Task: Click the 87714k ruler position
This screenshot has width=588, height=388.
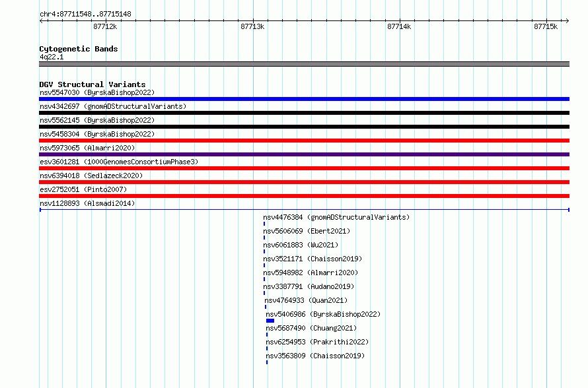Action: pyautogui.click(x=399, y=26)
